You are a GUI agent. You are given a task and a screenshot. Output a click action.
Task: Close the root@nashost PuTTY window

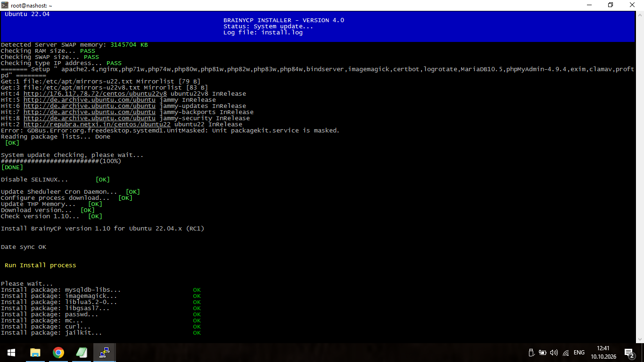pos(633,5)
